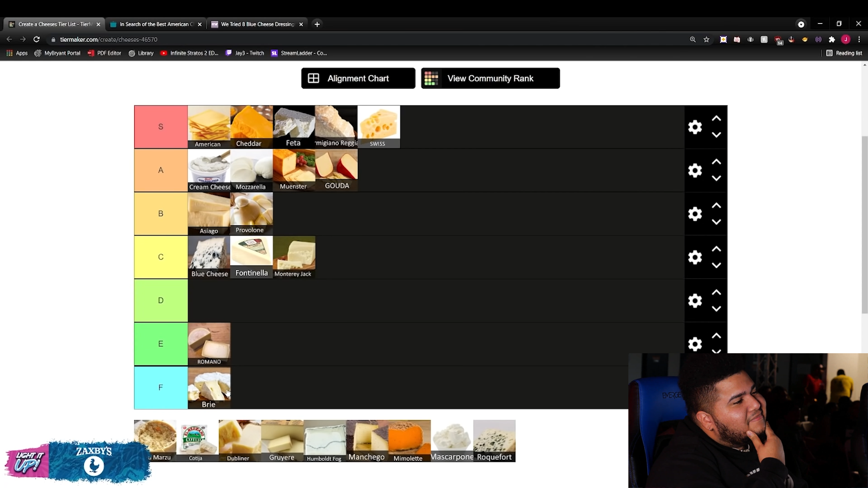868x488 pixels.
Task: Select the Muenster tile
Action: (x=294, y=171)
